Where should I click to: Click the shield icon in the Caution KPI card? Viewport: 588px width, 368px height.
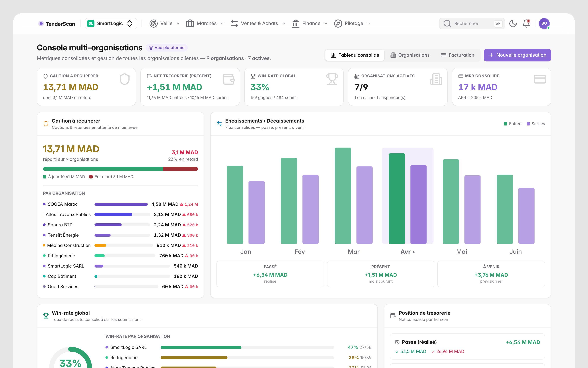[124, 79]
